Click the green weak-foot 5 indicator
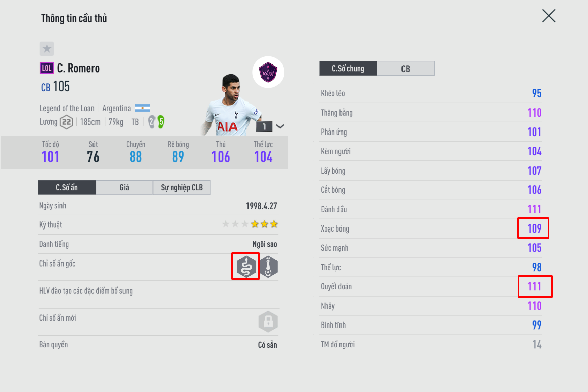Image resolution: width=588 pixels, height=392 pixels. (x=161, y=122)
